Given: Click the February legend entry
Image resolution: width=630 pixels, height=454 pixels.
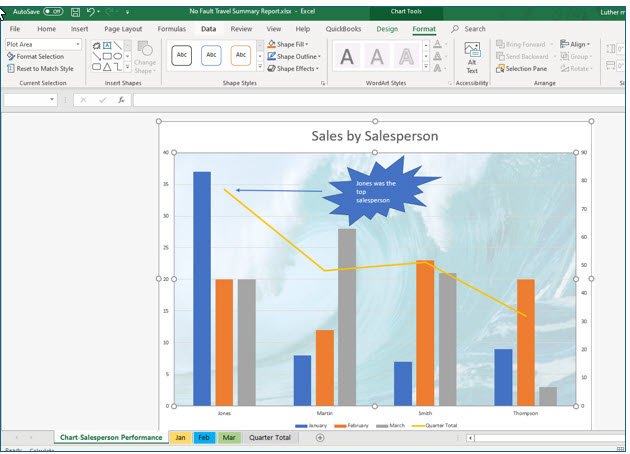Looking at the screenshot, I should [351, 425].
